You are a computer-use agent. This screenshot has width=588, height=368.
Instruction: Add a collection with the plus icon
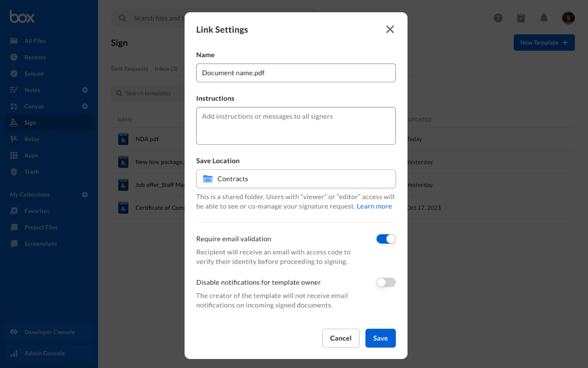point(85,195)
